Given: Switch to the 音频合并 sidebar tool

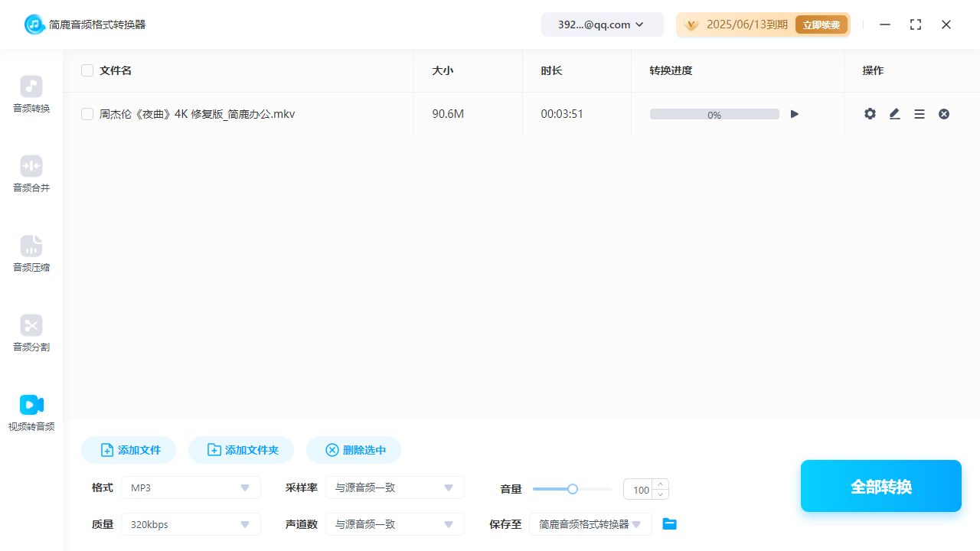Looking at the screenshot, I should [x=31, y=174].
